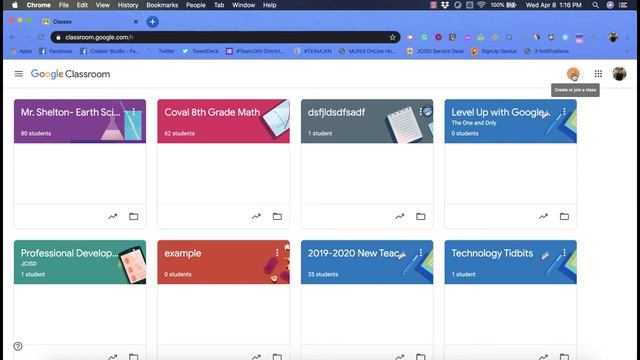Open the Level Up with Google class
This screenshot has height=360, width=640.
coord(500,112)
